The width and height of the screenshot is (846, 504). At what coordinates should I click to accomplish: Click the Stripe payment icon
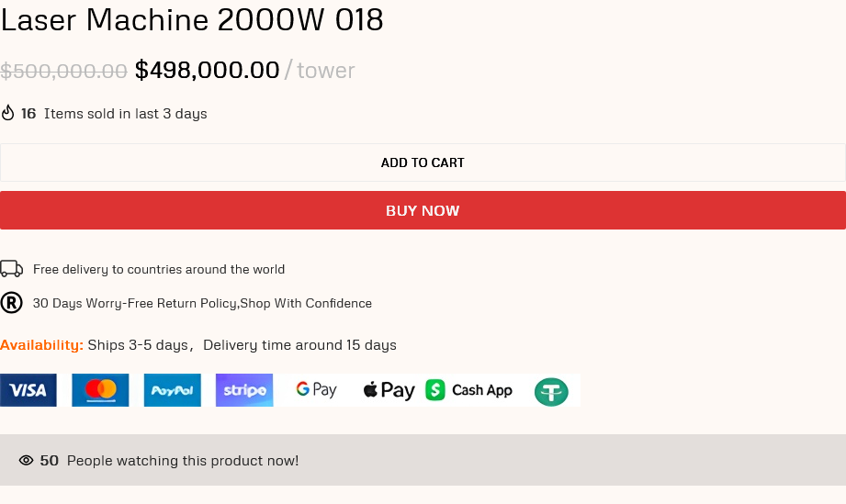point(244,390)
